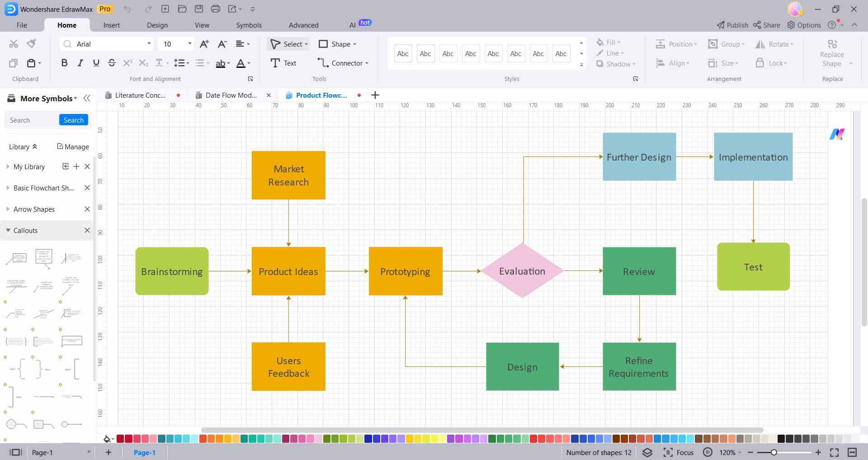The width and height of the screenshot is (868, 460).
Task: Expand the Basic Flowchart Shapes library
Action: pyautogui.click(x=8, y=188)
